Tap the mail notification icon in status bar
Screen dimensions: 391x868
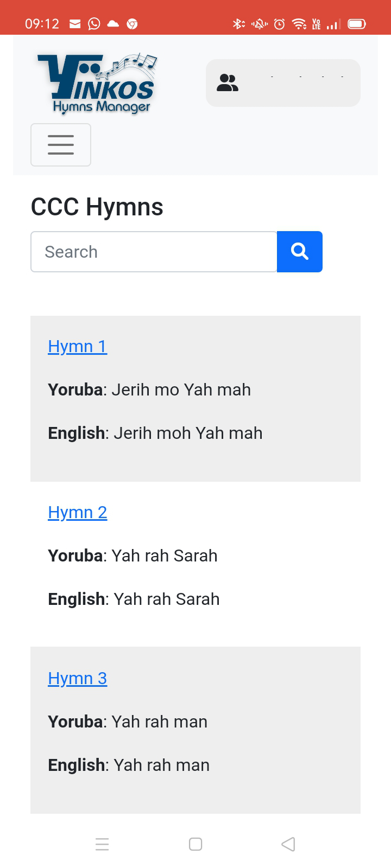pos(75,24)
